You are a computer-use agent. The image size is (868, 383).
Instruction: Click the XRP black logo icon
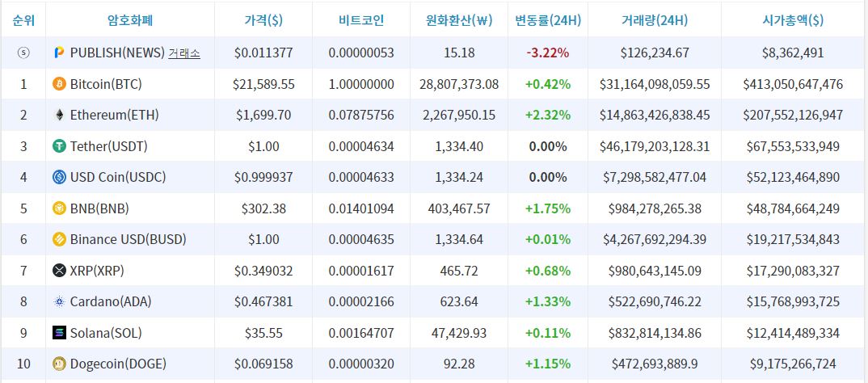tap(59, 271)
